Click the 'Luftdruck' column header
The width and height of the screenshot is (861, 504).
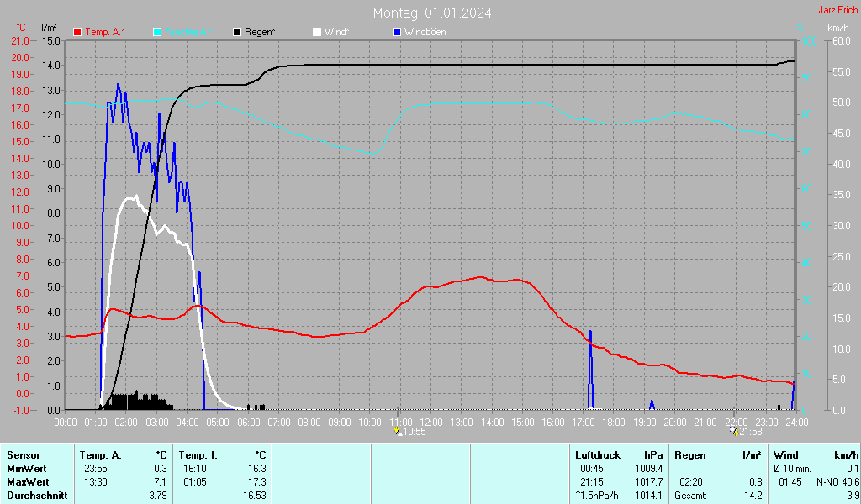tap(598, 455)
